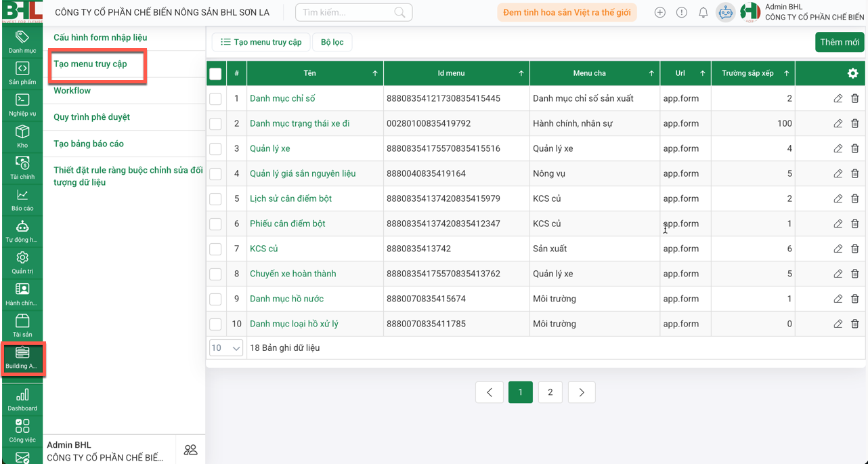
Task: Check the Lịch sử cân điểm bột checkbox
Action: coord(215,199)
